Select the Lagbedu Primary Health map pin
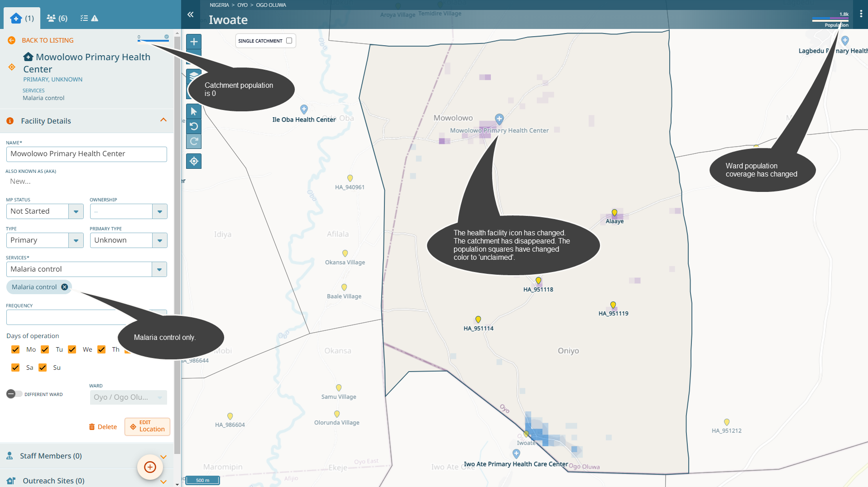The height and width of the screenshot is (487, 868). [845, 40]
